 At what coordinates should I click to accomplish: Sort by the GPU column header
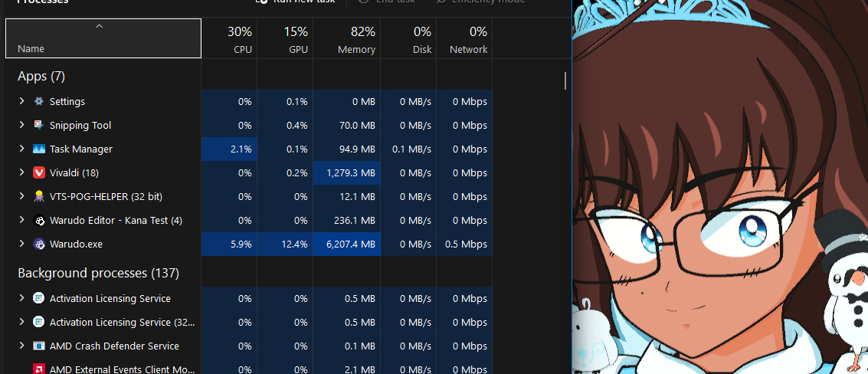(285, 40)
